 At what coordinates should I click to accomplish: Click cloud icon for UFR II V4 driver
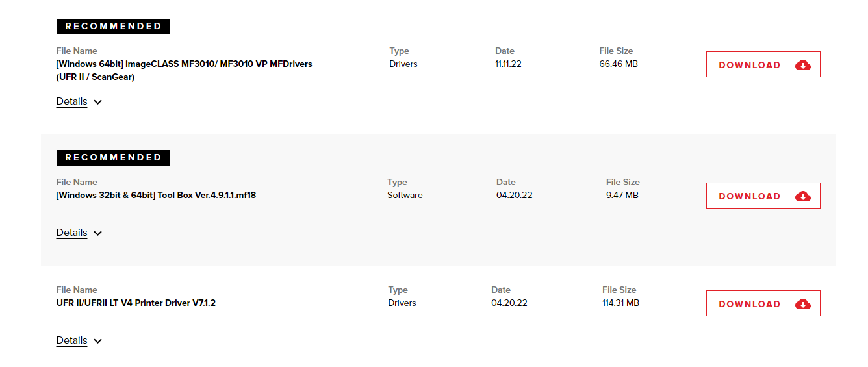point(803,304)
